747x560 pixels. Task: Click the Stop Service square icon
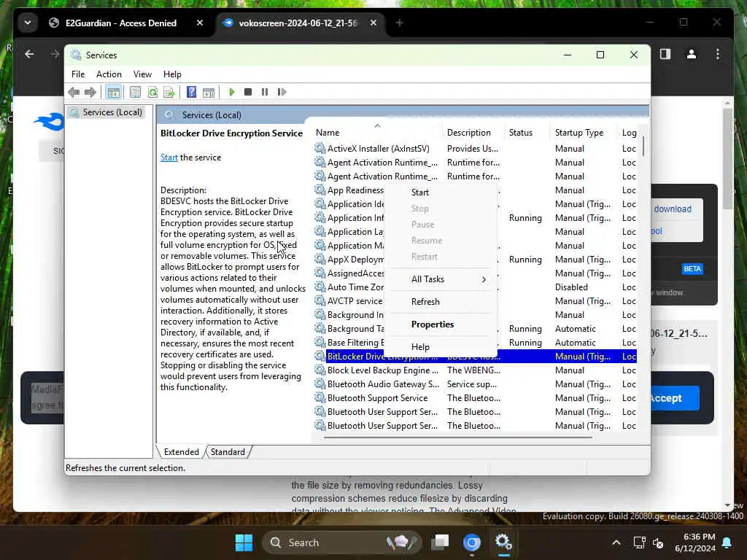pos(248,92)
